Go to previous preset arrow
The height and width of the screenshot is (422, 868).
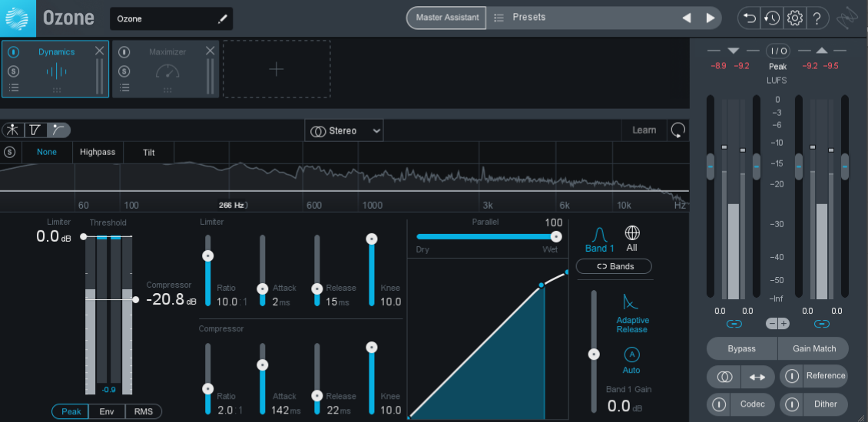[687, 18]
